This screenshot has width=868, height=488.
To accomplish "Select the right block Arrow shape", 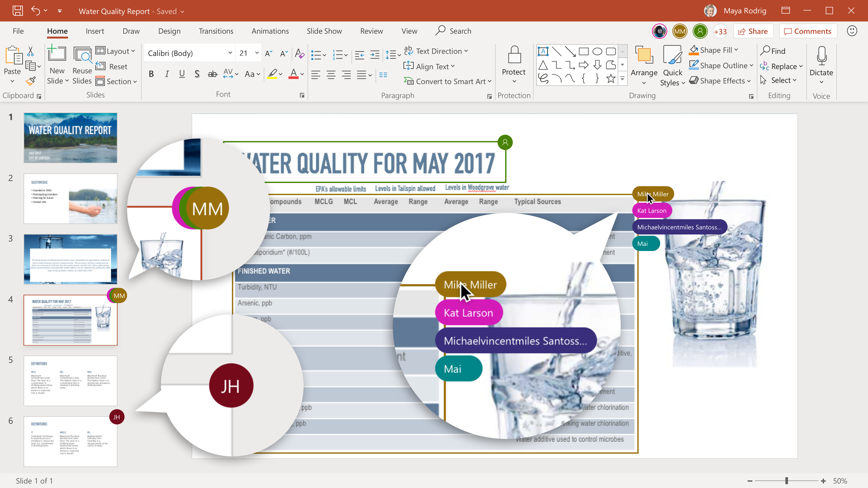I will tap(583, 65).
